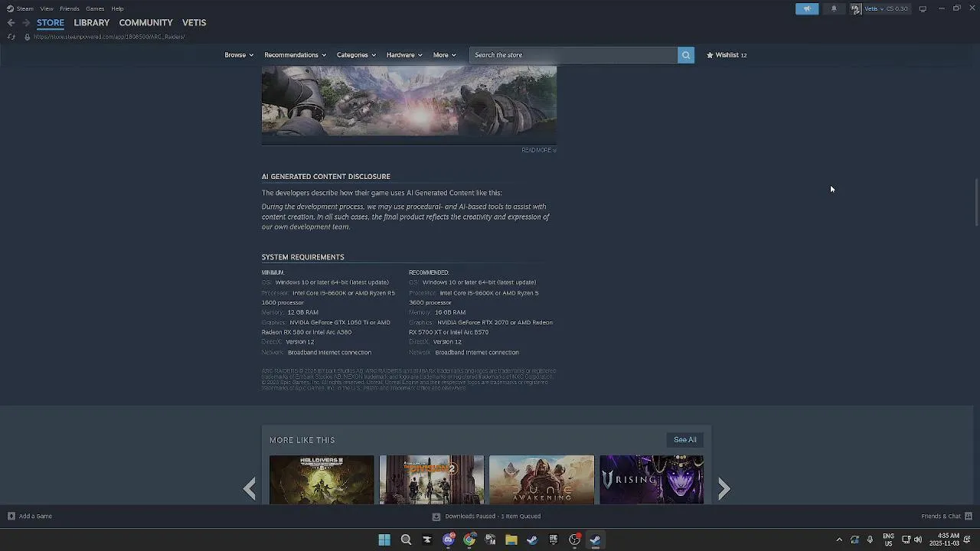Open the Games menu

[x=95, y=8]
